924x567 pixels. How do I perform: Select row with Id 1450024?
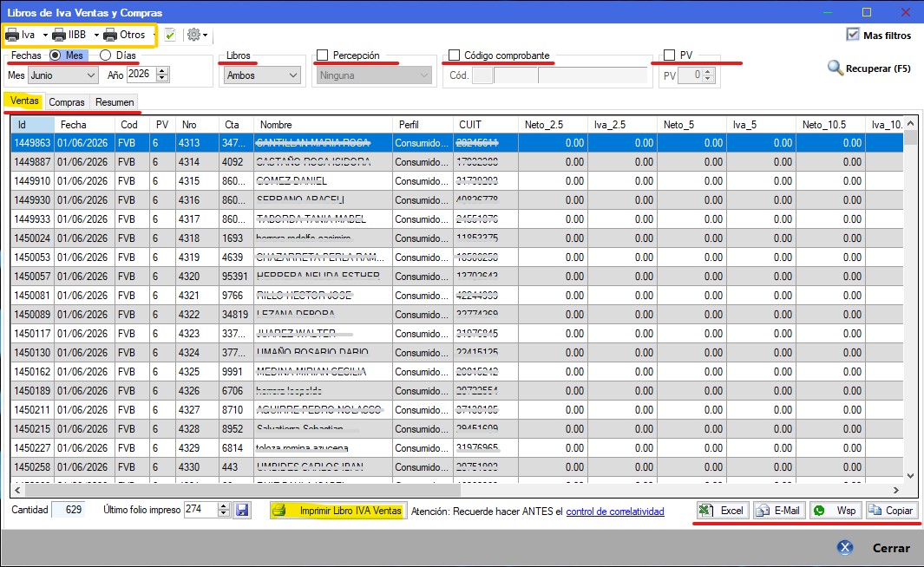(456, 238)
